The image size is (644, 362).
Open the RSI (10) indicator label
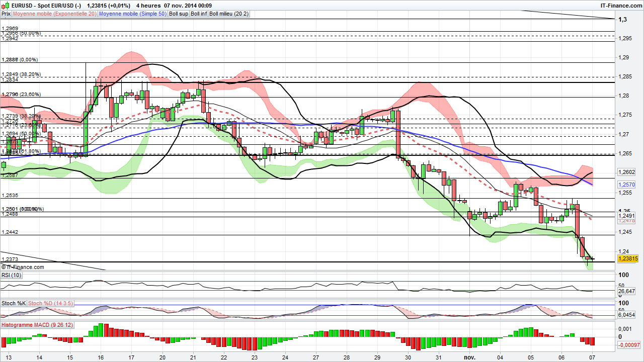(x=11, y=275)
